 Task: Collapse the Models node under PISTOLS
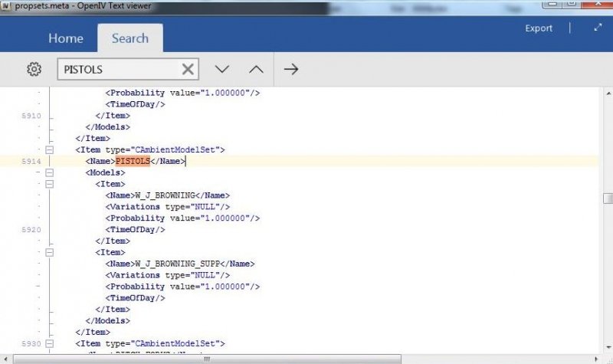coord(50,173)
